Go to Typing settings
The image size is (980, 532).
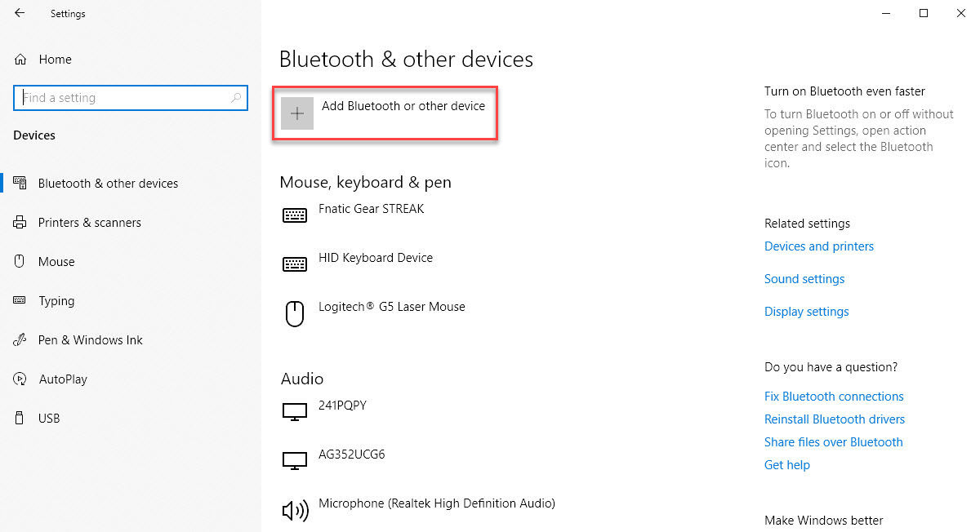pyautogui.click(x=56, y=301)
